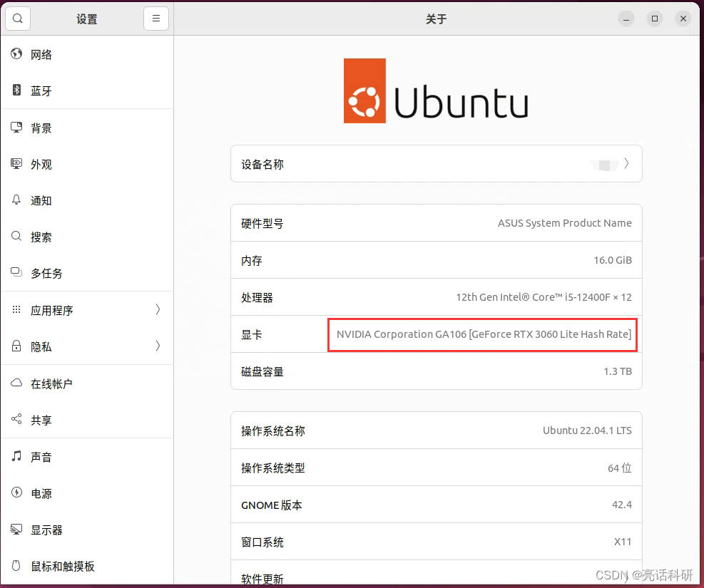Open 声音 settings
Screen dimensions: 704x588
pos(87,457)
